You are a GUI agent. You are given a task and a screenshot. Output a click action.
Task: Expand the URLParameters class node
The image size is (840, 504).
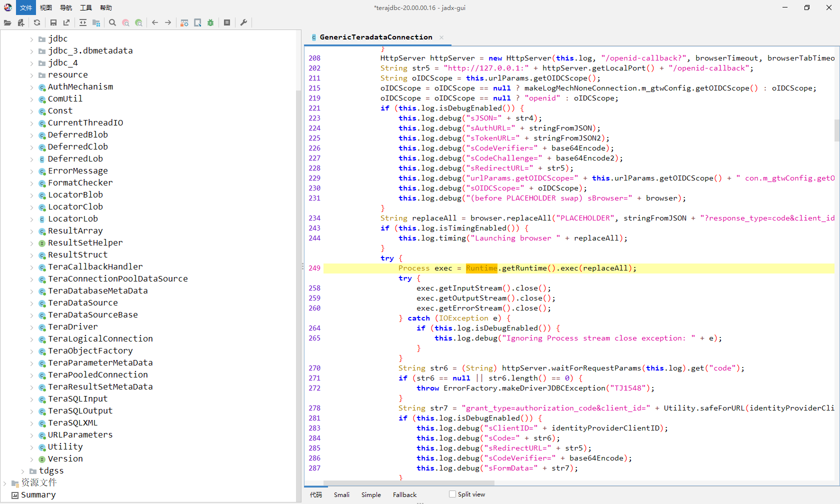[31, 435]
